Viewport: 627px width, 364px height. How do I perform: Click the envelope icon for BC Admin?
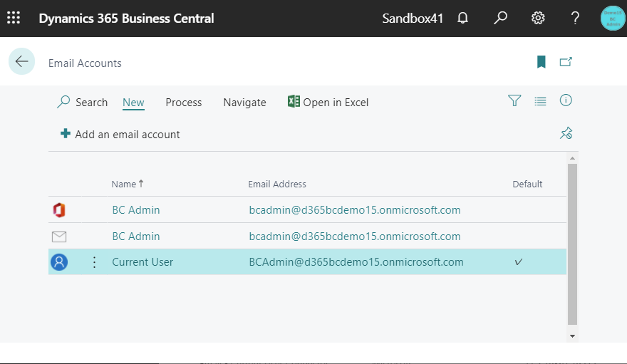[x=59, y=236]
